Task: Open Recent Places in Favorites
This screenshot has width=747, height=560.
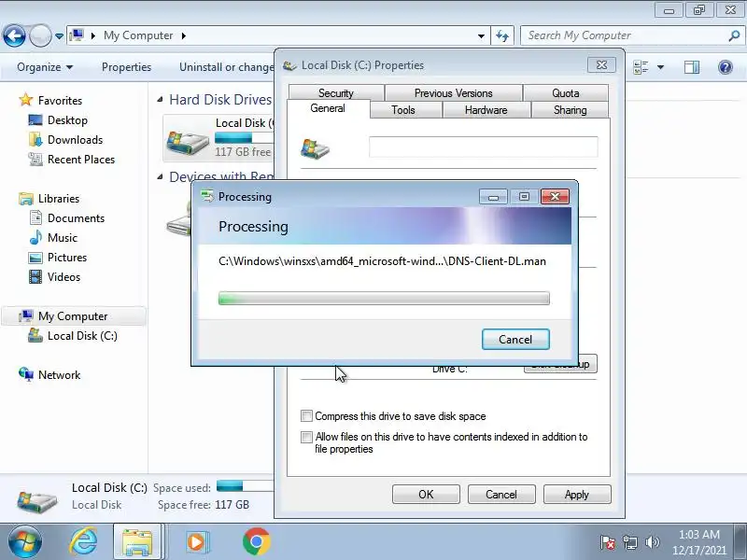Action: click(81, 160)
